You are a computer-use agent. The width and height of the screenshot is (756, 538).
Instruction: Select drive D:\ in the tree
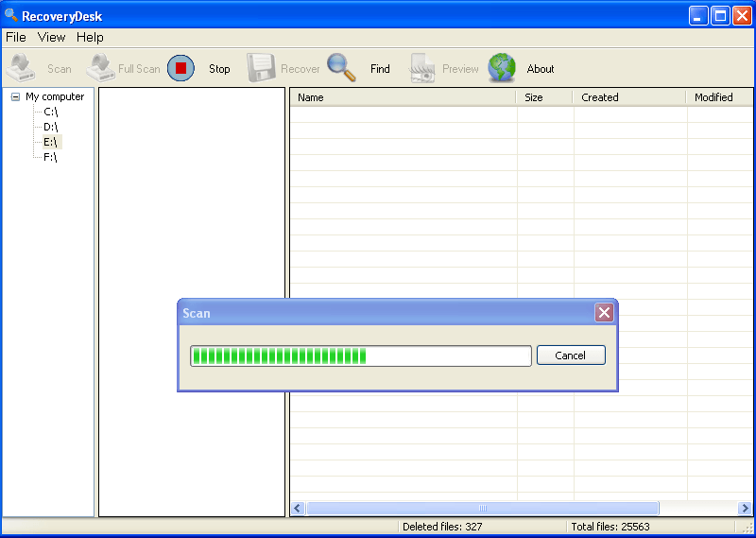(51, 127)
